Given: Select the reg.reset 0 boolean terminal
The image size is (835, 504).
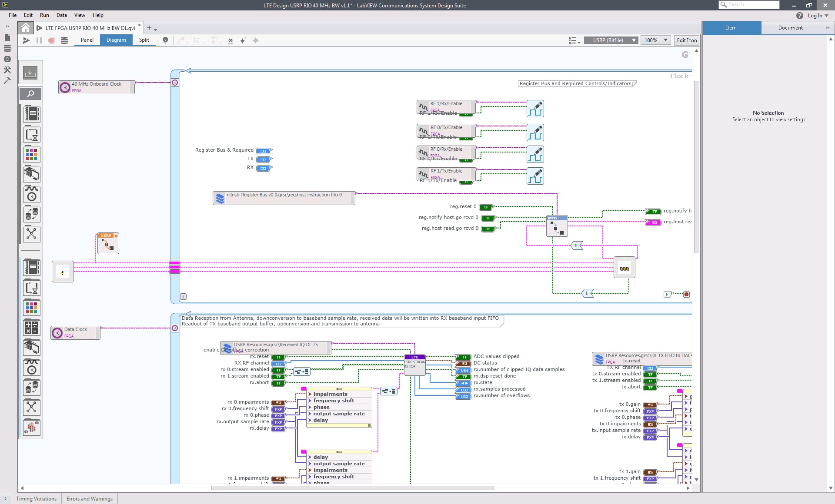Looking at the screenshot, I should point(486,207).
